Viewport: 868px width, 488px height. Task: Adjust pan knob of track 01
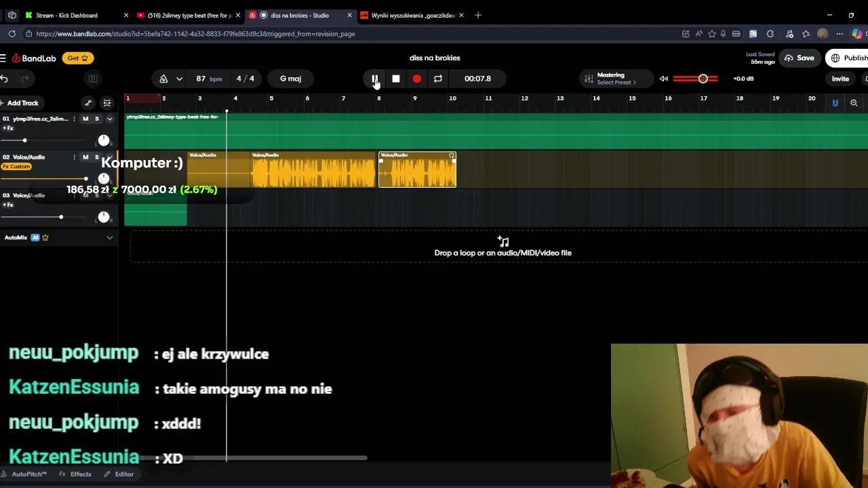click(x=103, y=140)
